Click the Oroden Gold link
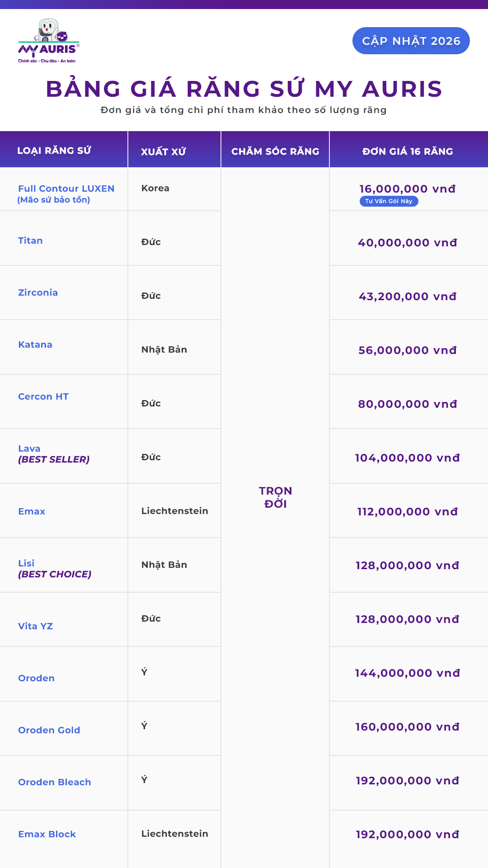 (x=49, y=730)
